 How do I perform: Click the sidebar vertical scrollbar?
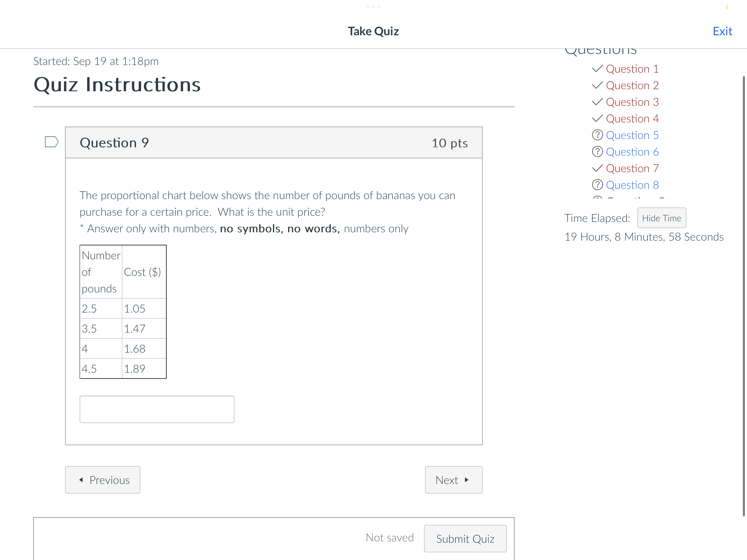[744, 296]
